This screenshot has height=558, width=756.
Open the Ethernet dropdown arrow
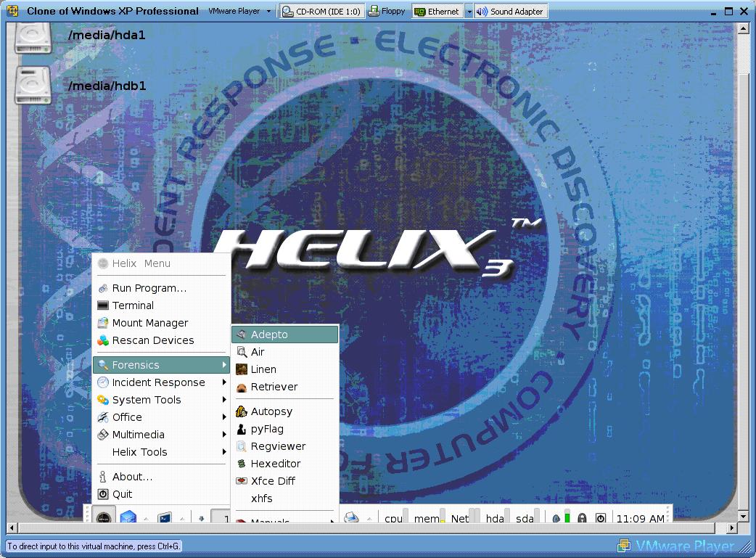click(x=469, y=11)
